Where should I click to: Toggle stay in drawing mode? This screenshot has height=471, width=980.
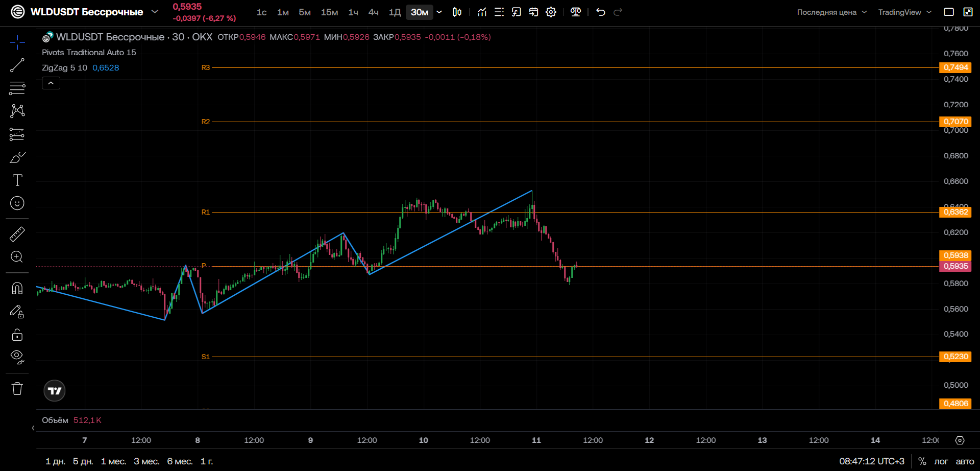pos(17,312)
